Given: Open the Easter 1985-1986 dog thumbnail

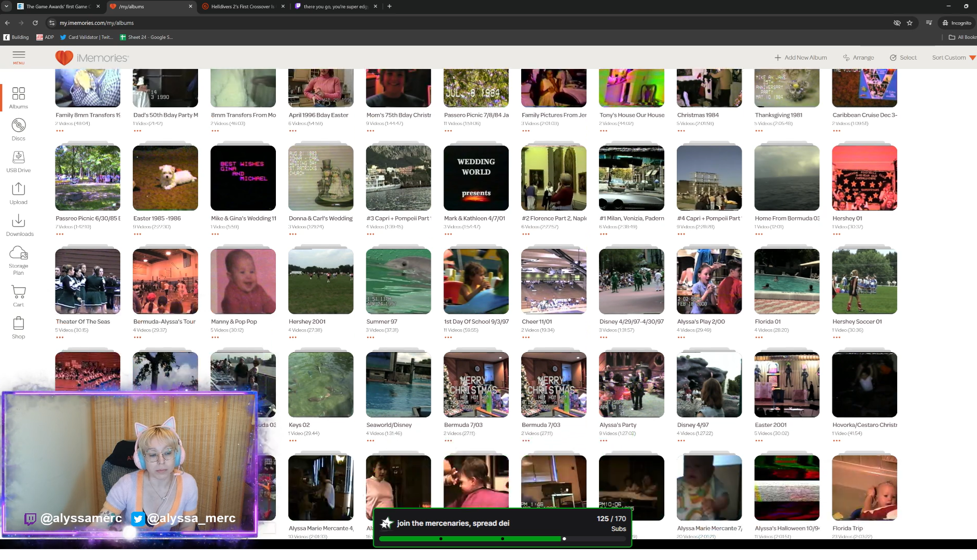Looking at the screenshot, I should coord(165,178).
